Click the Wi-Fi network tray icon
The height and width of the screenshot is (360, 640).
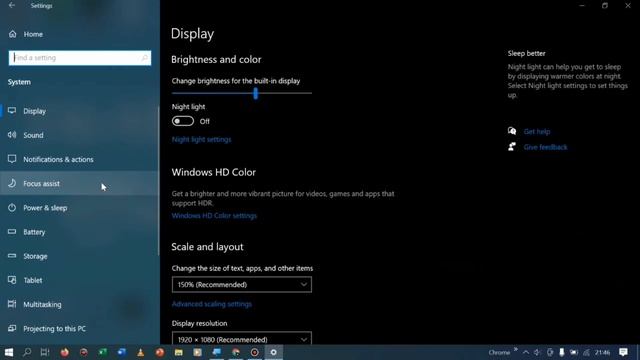coord(587,352)
